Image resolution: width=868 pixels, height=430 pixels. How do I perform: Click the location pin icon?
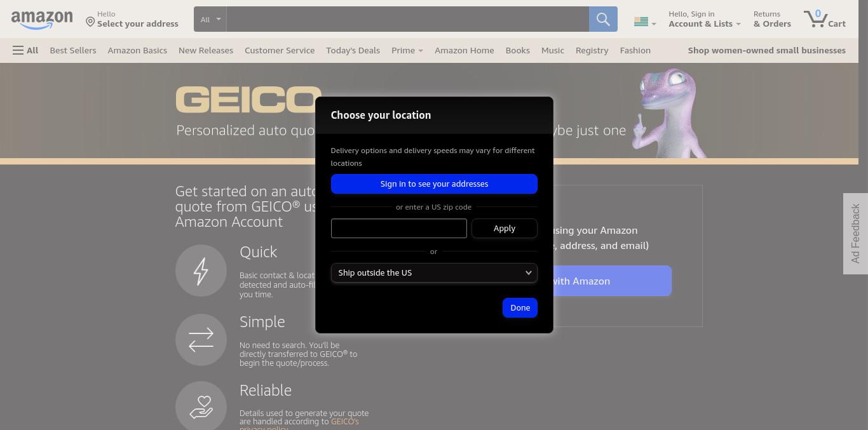pyautogui.click(x=90, y=22)
